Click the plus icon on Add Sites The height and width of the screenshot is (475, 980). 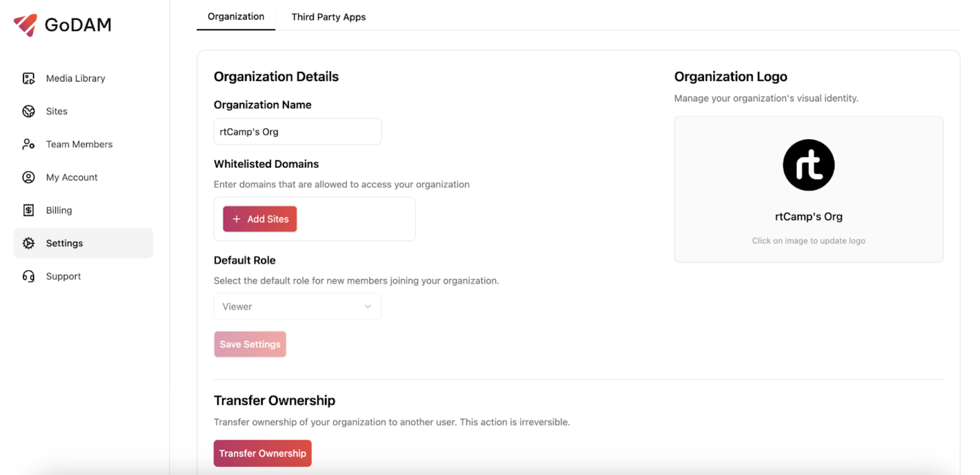237,219
